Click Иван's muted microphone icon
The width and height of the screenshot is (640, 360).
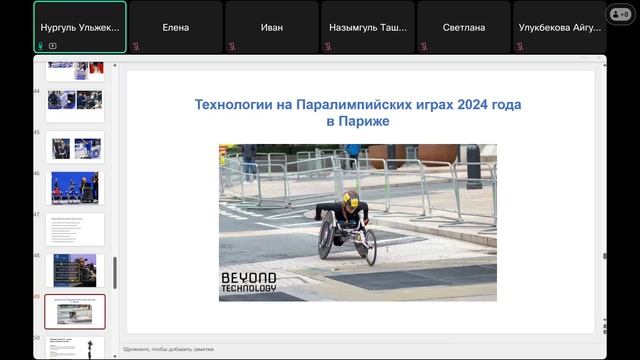click(x=232, y=46)
